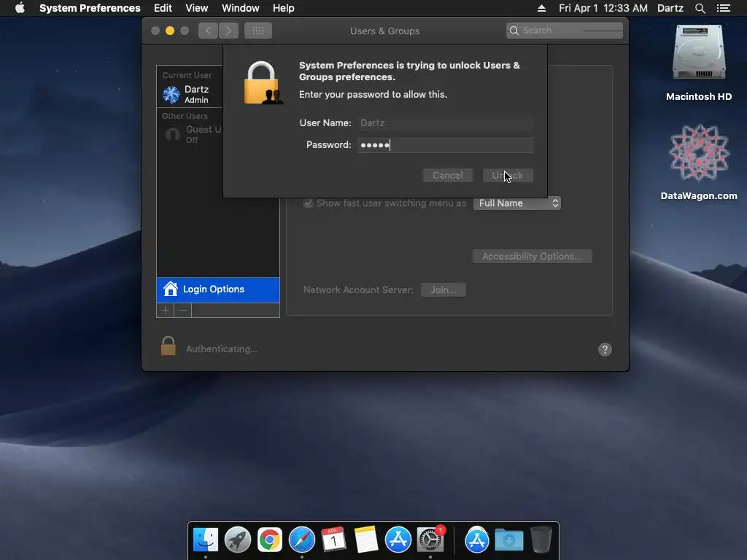747x560 pixels.
Task: Open the Help menu
Action: pos(284,8)
